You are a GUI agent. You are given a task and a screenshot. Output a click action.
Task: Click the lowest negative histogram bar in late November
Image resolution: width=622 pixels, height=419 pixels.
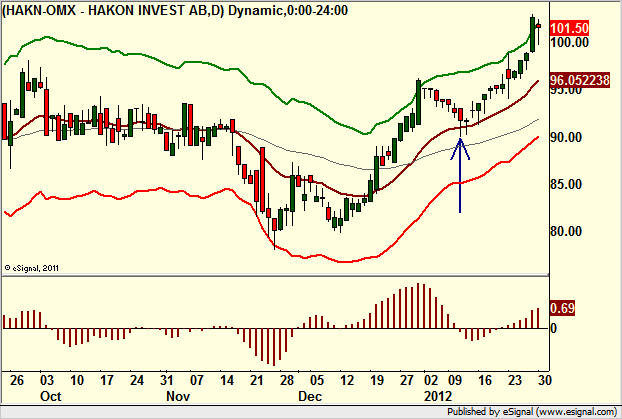(274, 347)
